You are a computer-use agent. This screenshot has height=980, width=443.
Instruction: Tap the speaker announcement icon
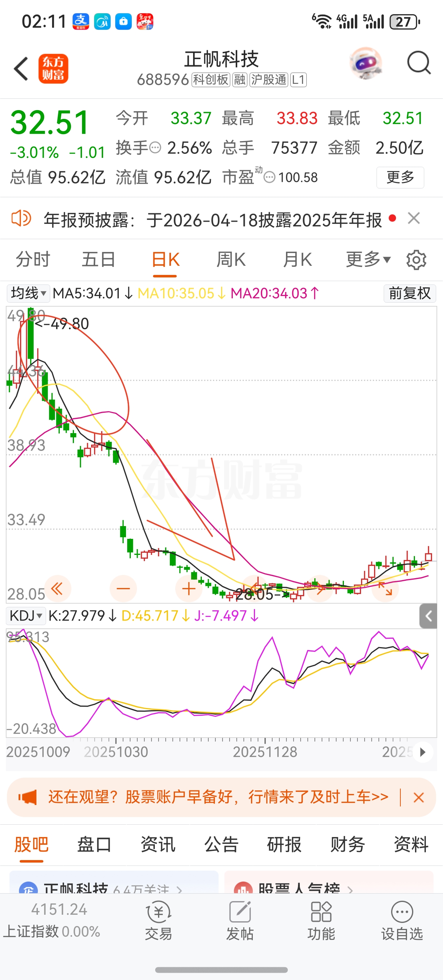coord(20,218)
